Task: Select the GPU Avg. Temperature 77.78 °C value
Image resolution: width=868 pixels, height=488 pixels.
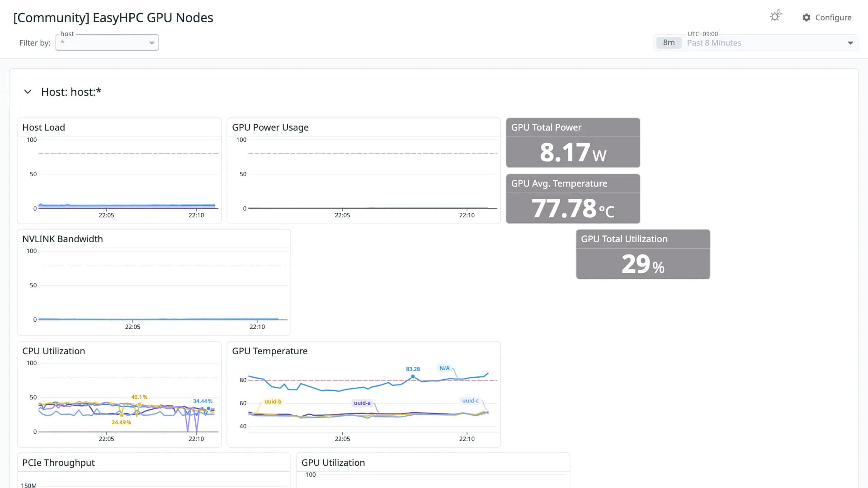Action: pos(573,208)
